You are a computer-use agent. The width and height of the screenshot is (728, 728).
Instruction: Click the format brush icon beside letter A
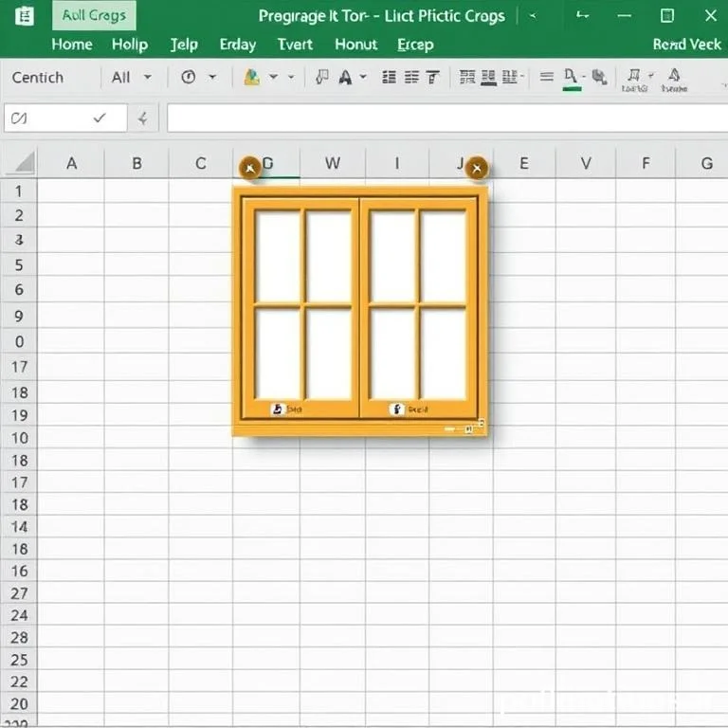(322, 77)
